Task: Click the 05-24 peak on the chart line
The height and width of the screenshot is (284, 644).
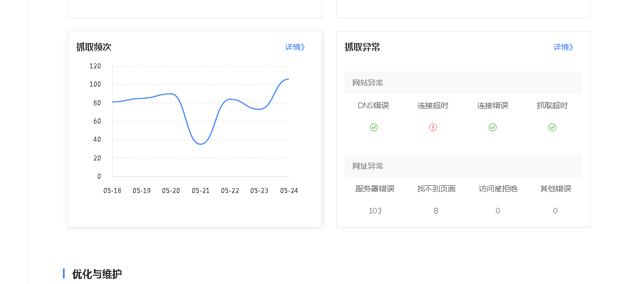Action: click(x=288, y=79)
